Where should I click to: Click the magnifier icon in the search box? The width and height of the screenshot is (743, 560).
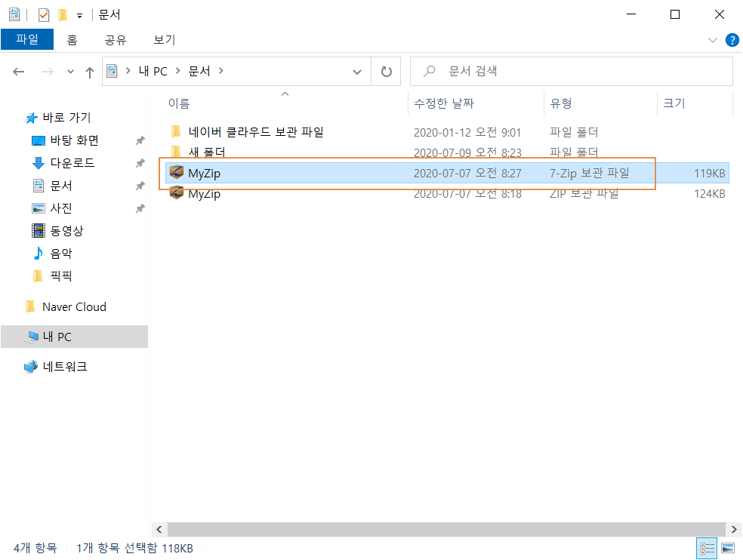point(430,71)
